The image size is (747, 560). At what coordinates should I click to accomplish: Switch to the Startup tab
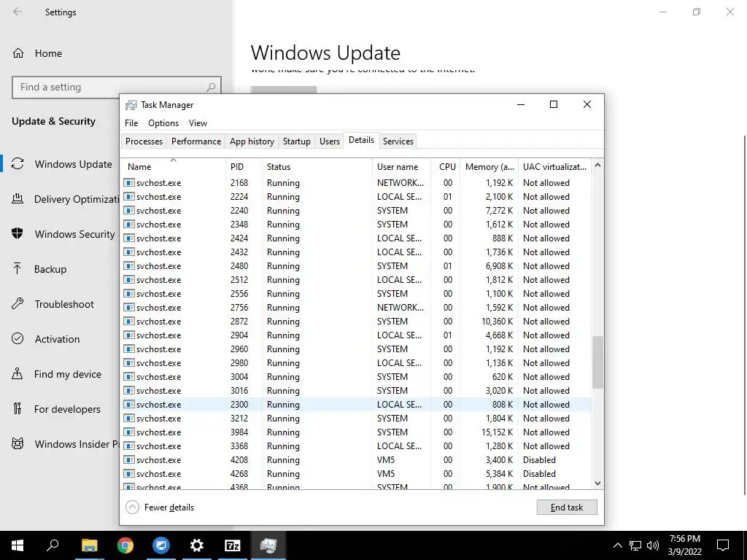(296, 141)
